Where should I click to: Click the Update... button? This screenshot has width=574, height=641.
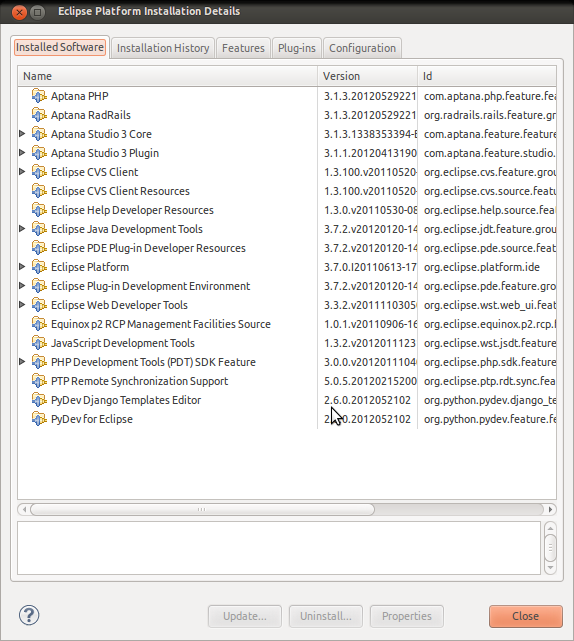point(244,616)
